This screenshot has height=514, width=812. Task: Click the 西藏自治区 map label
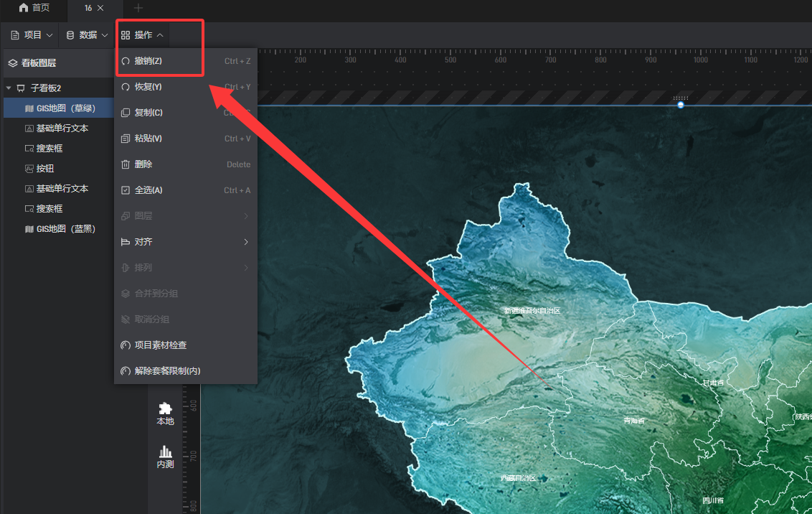(519, 477)
